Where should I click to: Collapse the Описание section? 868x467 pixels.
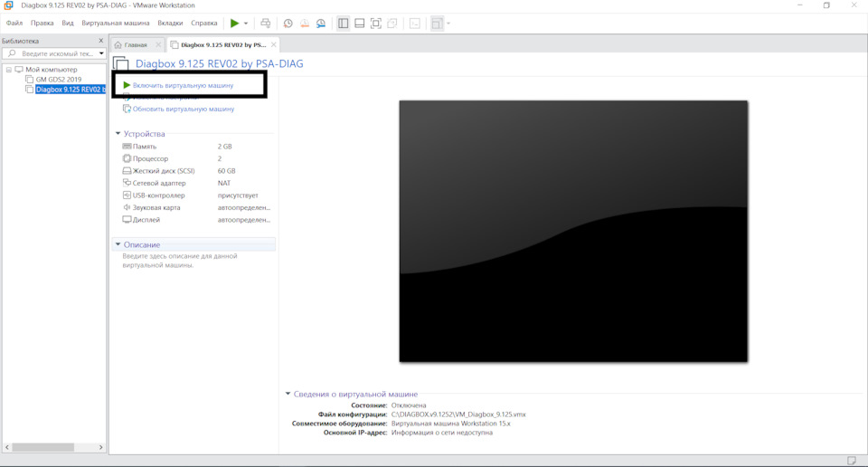[x=118, y=244]
